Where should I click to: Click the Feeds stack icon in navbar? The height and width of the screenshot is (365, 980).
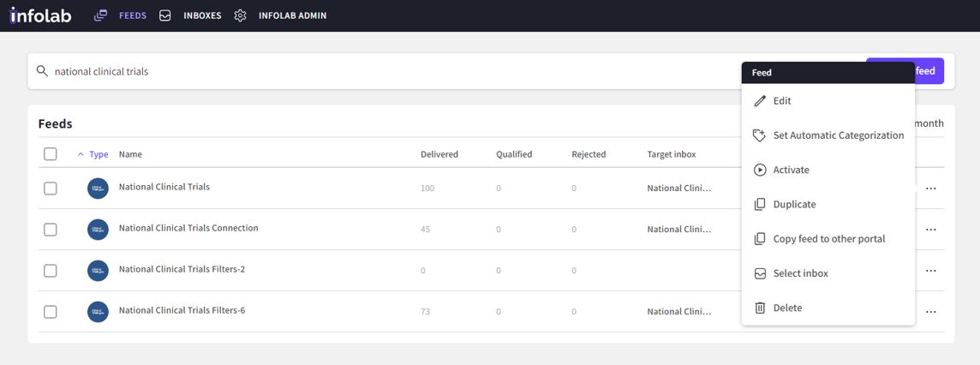100,15
